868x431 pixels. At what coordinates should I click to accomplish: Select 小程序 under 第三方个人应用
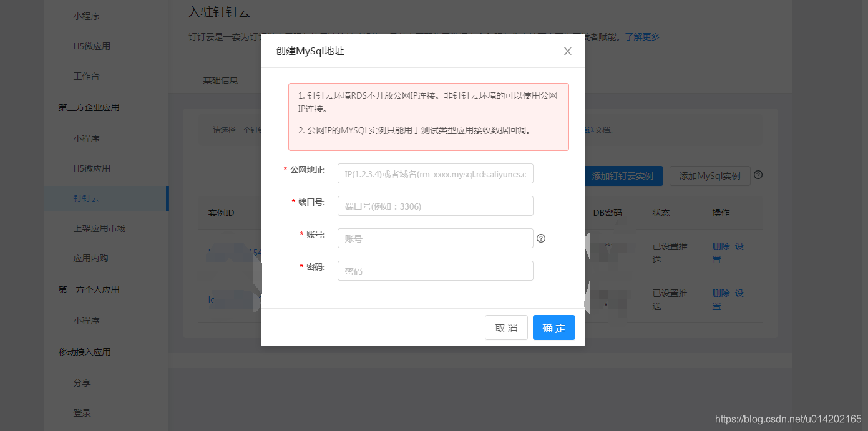86,321
